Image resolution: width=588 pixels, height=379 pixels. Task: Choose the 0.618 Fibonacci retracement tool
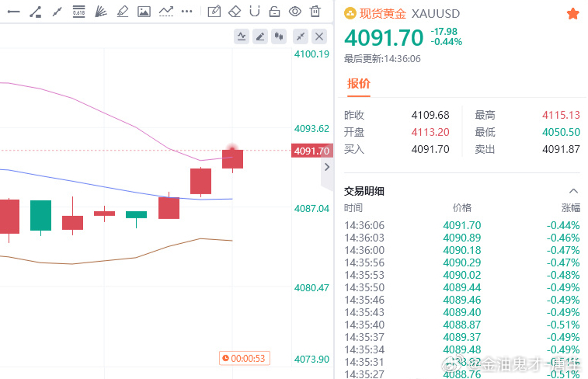[x=78, y=12]
